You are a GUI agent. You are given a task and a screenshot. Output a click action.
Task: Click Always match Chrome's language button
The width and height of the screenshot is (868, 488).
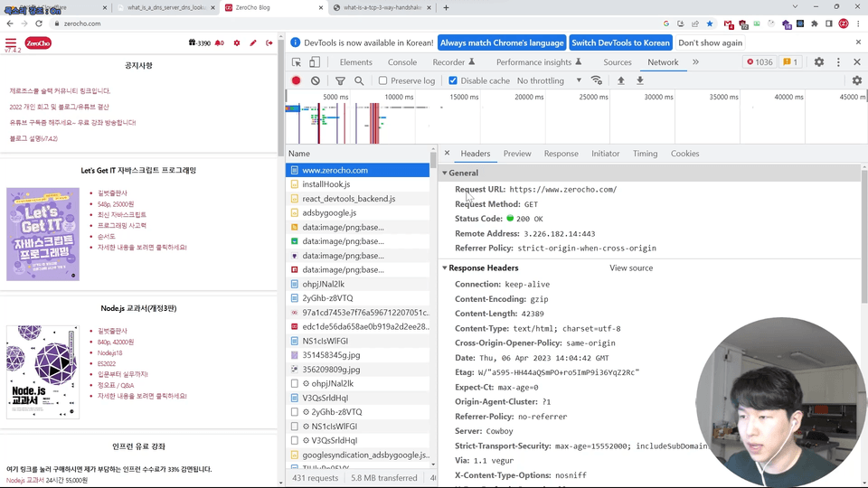pyautogui.click(x=502, y=42)
